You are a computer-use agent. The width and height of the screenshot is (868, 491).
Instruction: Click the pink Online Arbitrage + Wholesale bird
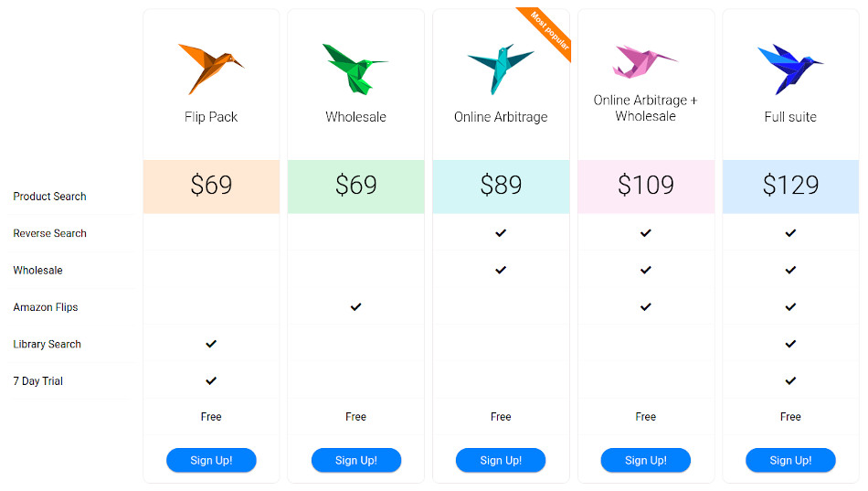click(645, 61)
